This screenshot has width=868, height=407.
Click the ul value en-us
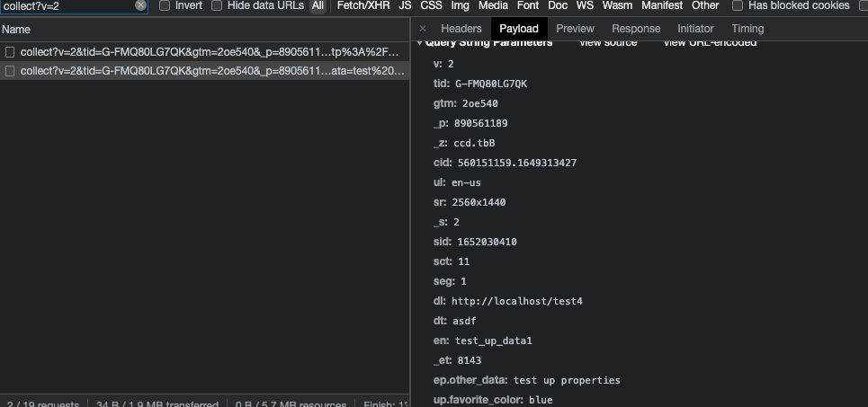pyautogui.click(x=466, y=183)
